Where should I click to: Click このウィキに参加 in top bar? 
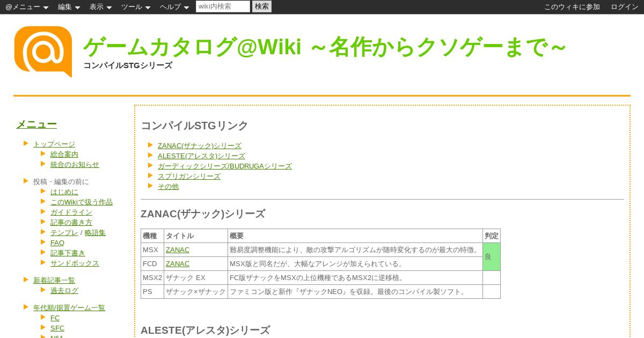(x=572, y=7)
